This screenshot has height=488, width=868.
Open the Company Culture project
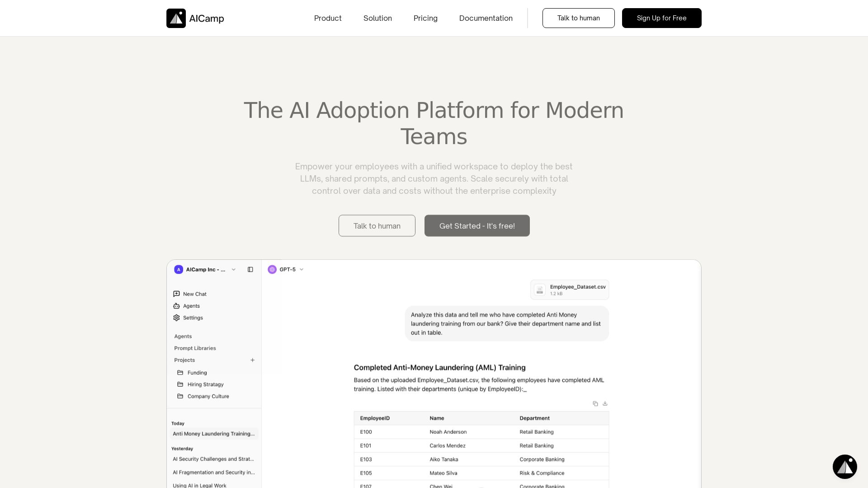208,396
